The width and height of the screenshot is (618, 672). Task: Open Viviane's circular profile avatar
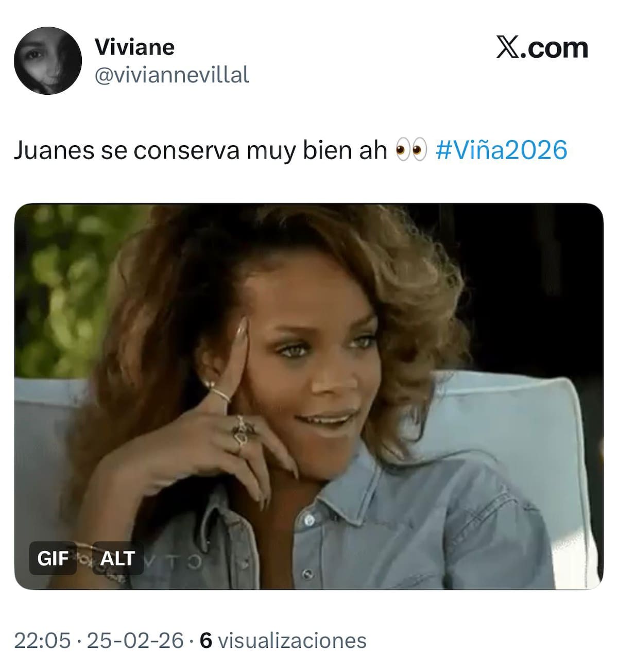coord(48,61)
